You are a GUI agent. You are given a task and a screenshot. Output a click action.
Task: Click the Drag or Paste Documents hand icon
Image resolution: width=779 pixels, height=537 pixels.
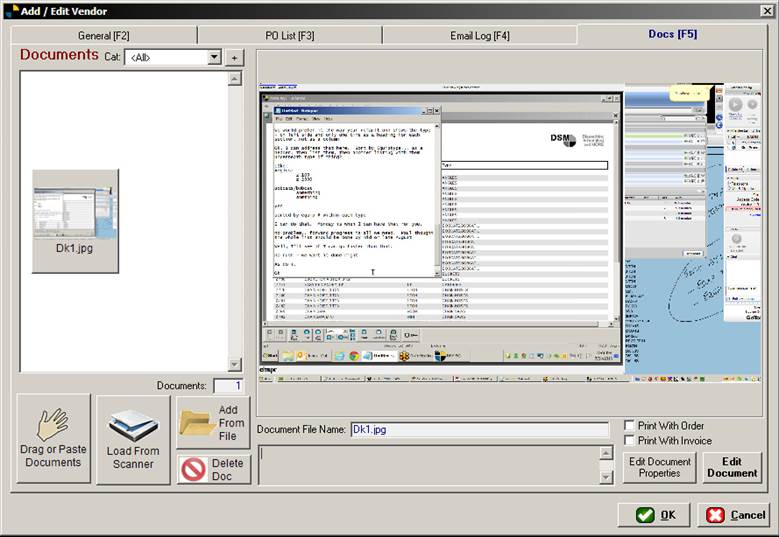coord(52,426)
